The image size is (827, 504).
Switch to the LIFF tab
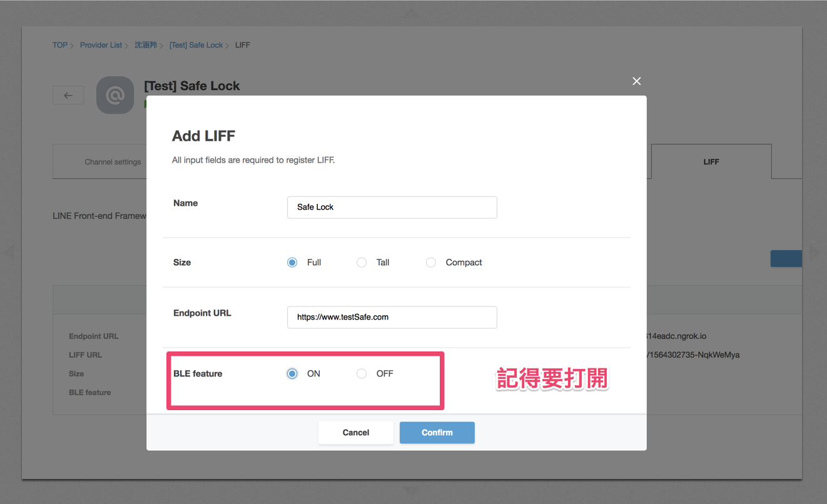711,162
